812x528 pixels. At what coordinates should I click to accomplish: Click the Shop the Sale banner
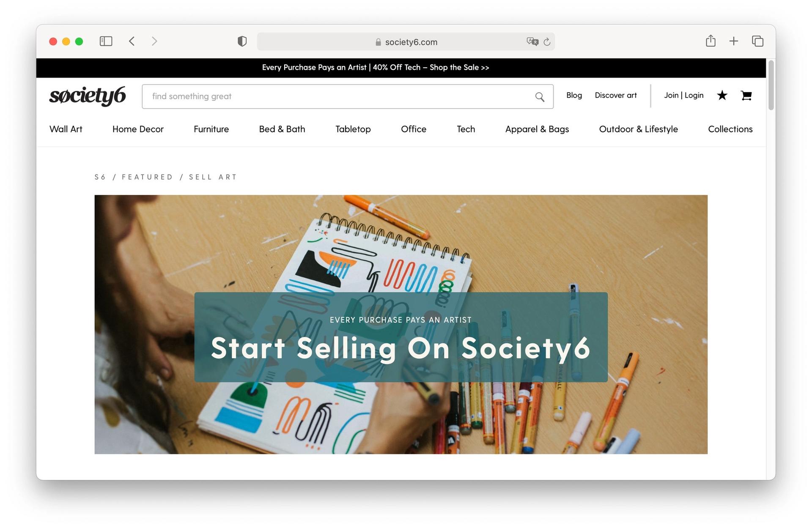pyautogui.click(x=376, y=68)
